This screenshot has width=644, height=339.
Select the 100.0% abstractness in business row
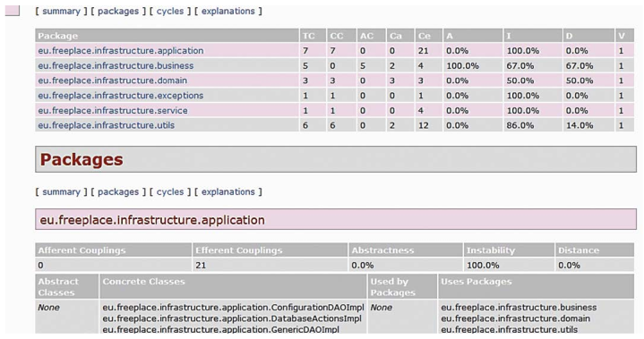pyautogui.click(x=462, y=65)
